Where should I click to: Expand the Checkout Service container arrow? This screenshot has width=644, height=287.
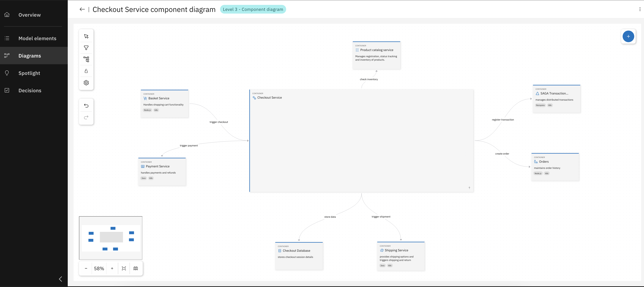469,188
